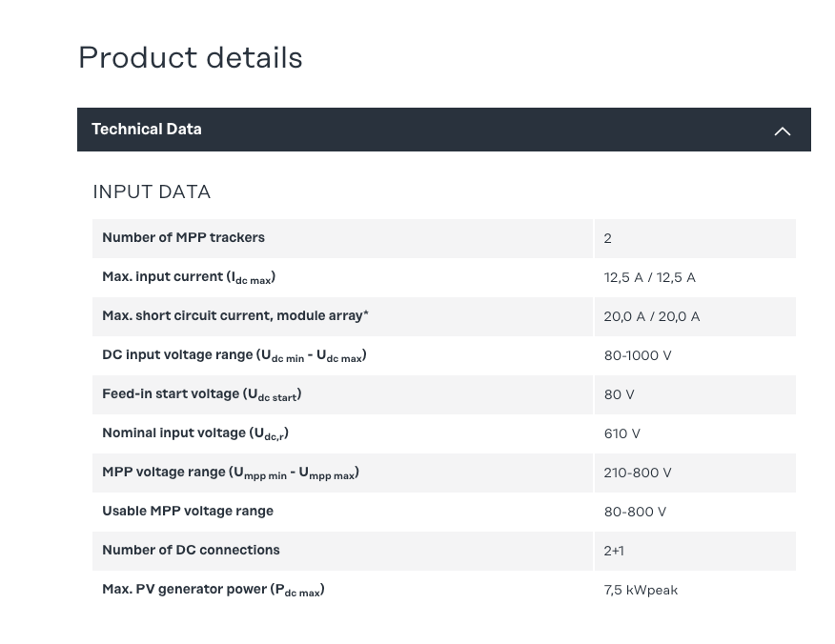Select the Feed-in start voltage label
This screenshot has height=644, width=835.
201,394
